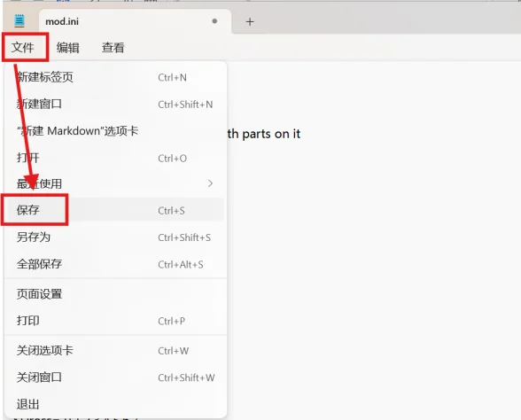Open the 文件 menu
The image size is (521, 420).
pos(23,48)
